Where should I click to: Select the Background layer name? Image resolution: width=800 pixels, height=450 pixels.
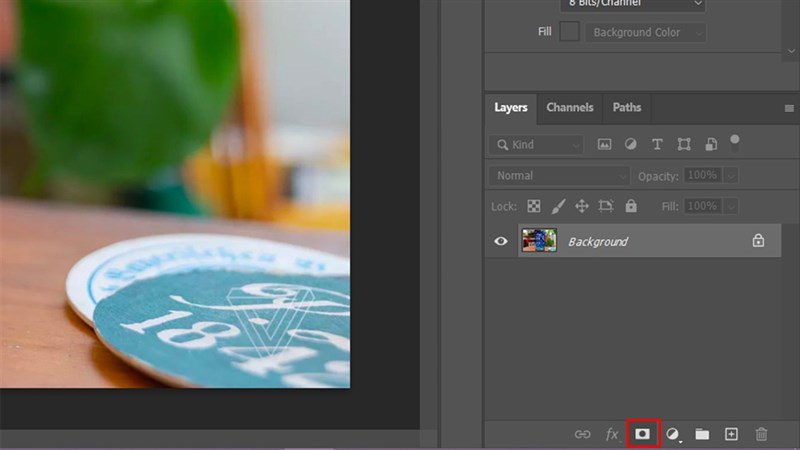pyautogui.click(x=598, y=241)
